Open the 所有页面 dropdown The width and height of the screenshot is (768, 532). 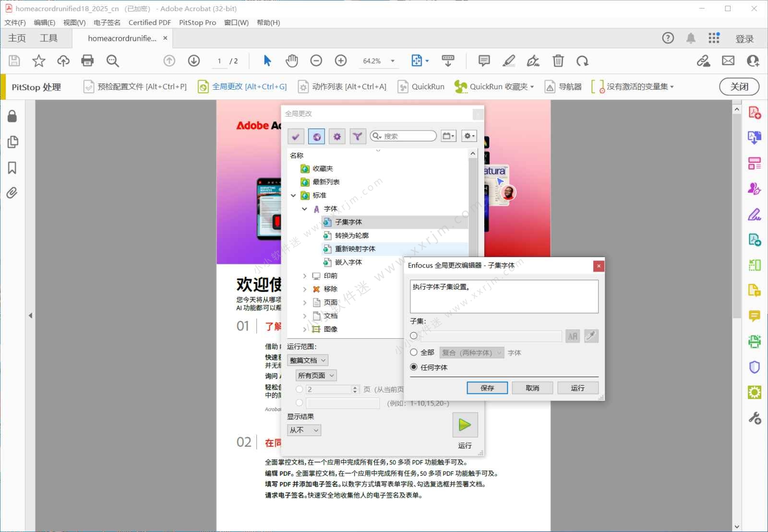click(x=316, y=376)
